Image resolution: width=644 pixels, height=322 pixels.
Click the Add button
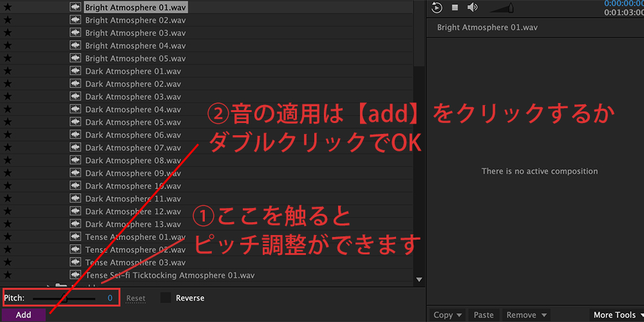click(x=23, y=315)
